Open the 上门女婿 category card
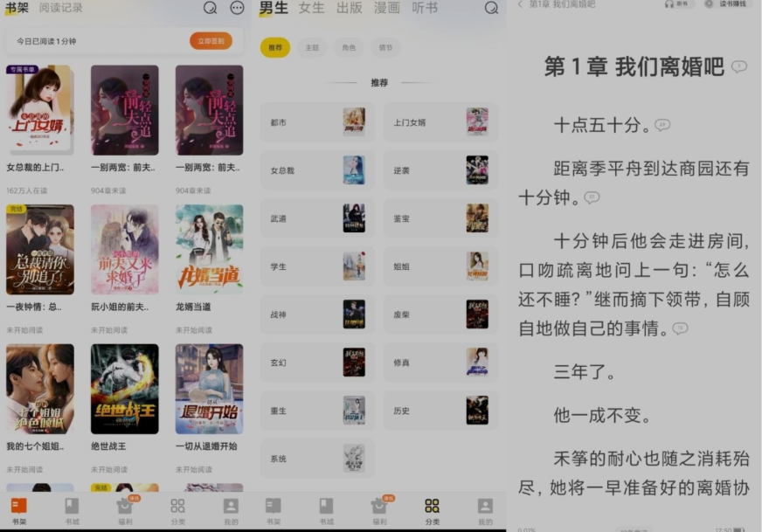The width and height of the screenshot is (762, 532). (x=440, y=122)
